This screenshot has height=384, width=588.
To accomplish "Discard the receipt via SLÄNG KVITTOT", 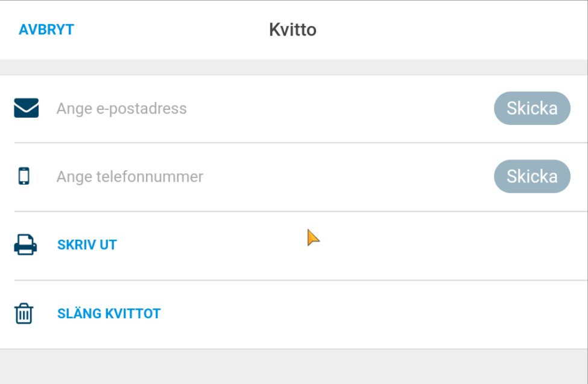I will pos(109,313).
